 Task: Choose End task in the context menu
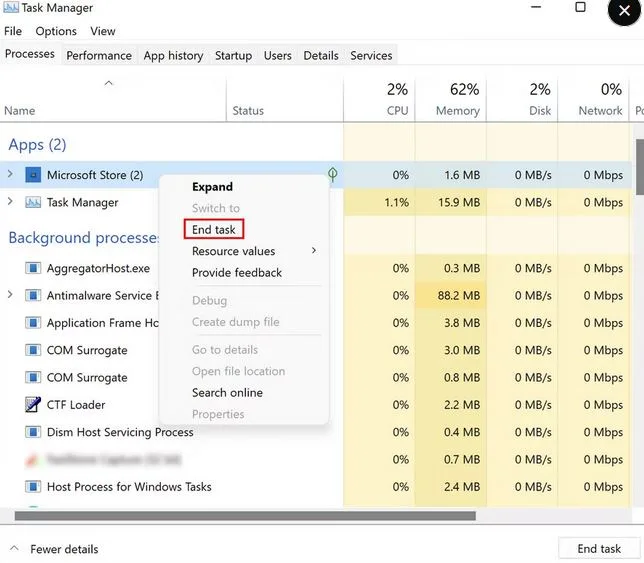coord(214,229)
